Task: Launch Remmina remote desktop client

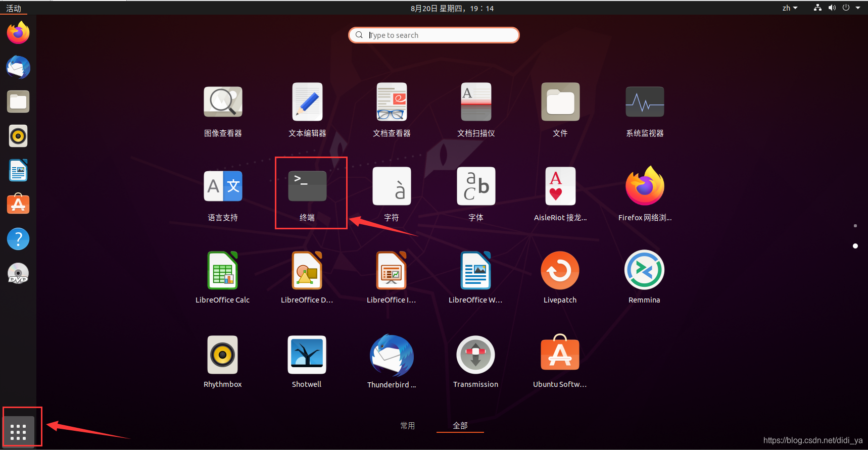Action: tap(645, 277)
